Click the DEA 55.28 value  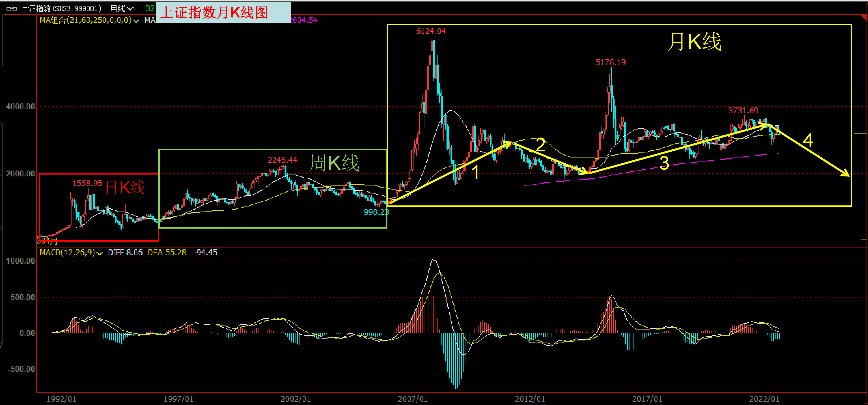pos(167,253)
